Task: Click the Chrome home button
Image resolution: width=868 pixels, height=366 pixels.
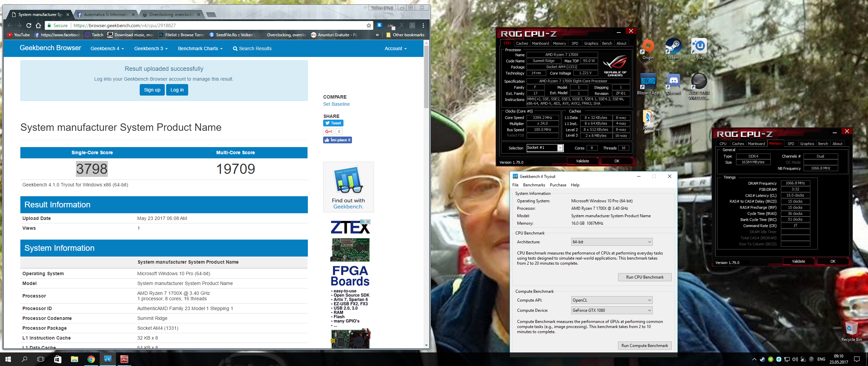Action: pos(38,25)
